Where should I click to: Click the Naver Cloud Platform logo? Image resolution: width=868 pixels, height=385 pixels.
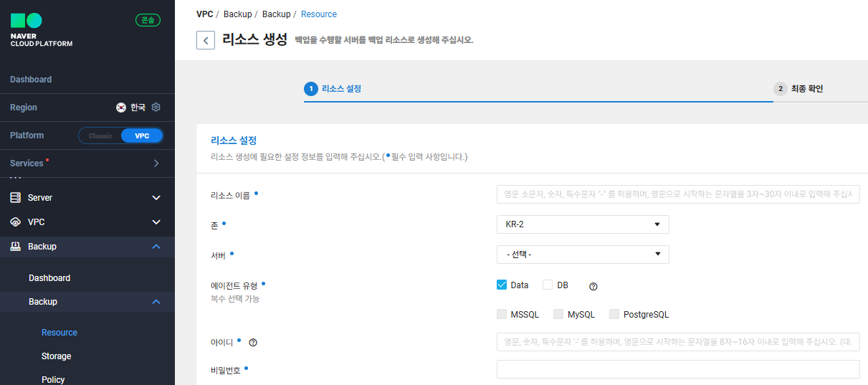41,29
